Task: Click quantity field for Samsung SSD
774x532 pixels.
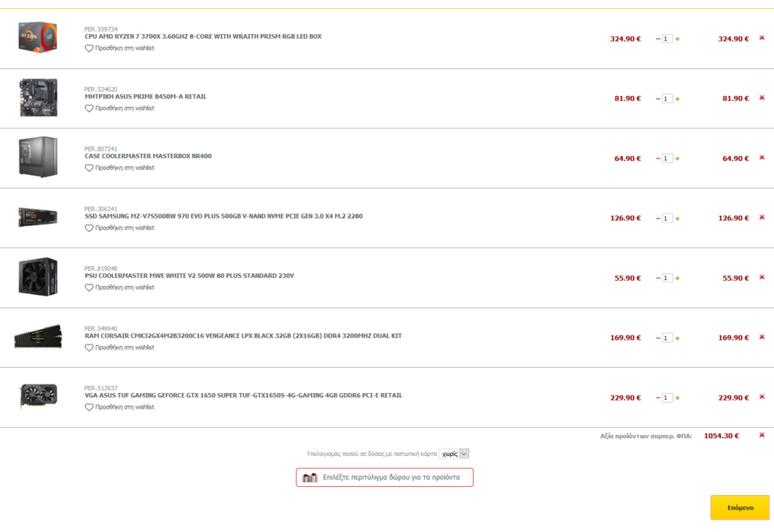Action: pos(668,218)
